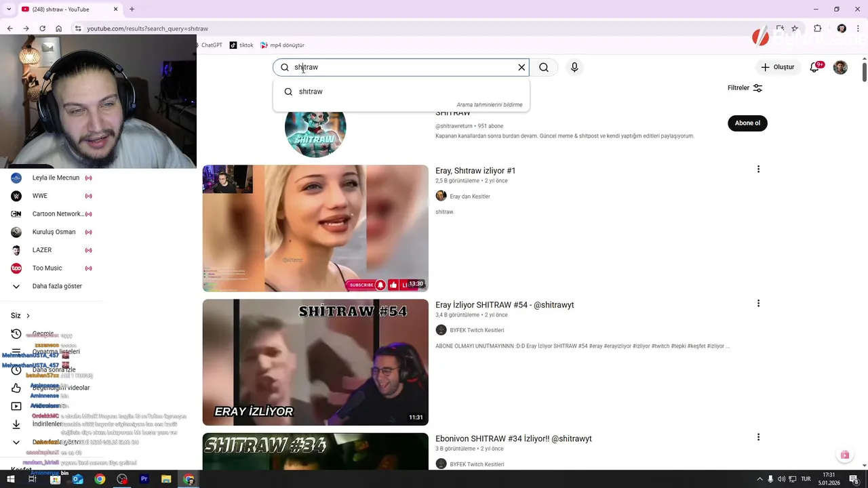
Task: Show hidden system tray icons
Action: [x=759, y=479]
